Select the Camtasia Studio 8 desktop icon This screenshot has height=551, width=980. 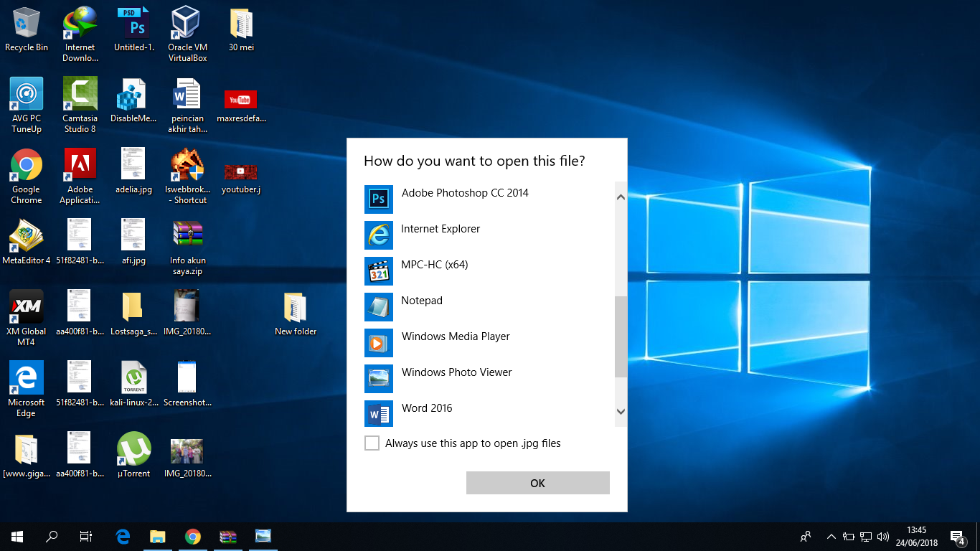point(80,105)
